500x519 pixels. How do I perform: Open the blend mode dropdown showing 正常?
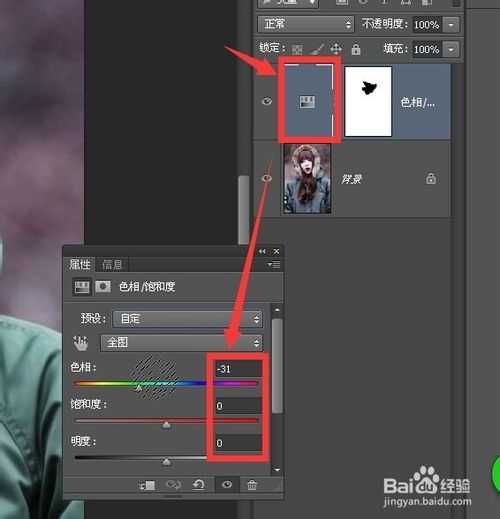[305, 24]
